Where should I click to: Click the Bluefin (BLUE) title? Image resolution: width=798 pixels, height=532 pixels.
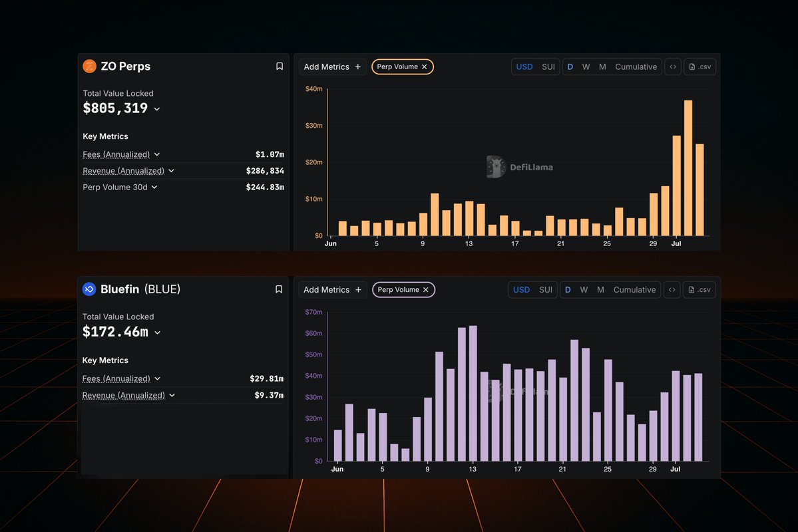(140, 289)
